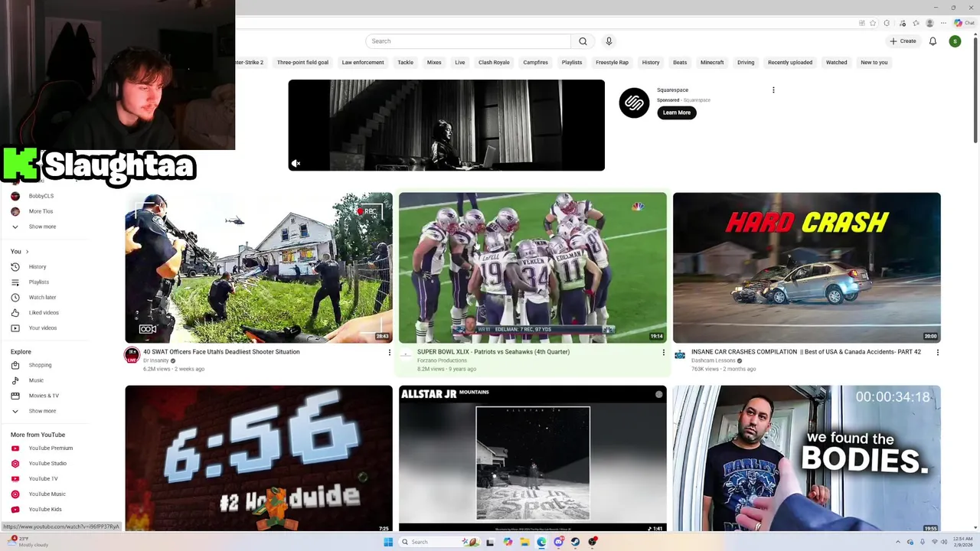Open Discord from the taskbar
The image size is (980, 551).
coord(558,542)
